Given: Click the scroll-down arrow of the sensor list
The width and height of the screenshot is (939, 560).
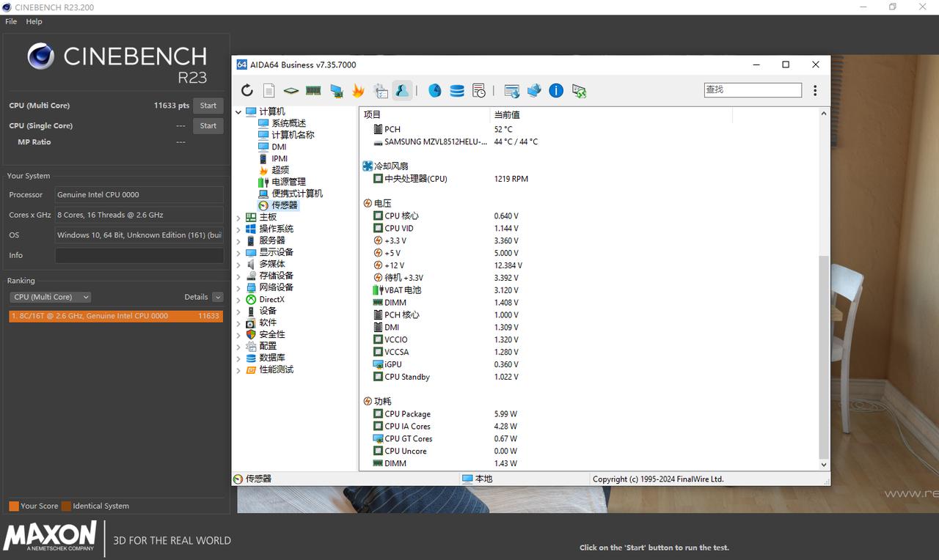Looking at the screenshot, I should pyautogui.click(x=823, y=465).
